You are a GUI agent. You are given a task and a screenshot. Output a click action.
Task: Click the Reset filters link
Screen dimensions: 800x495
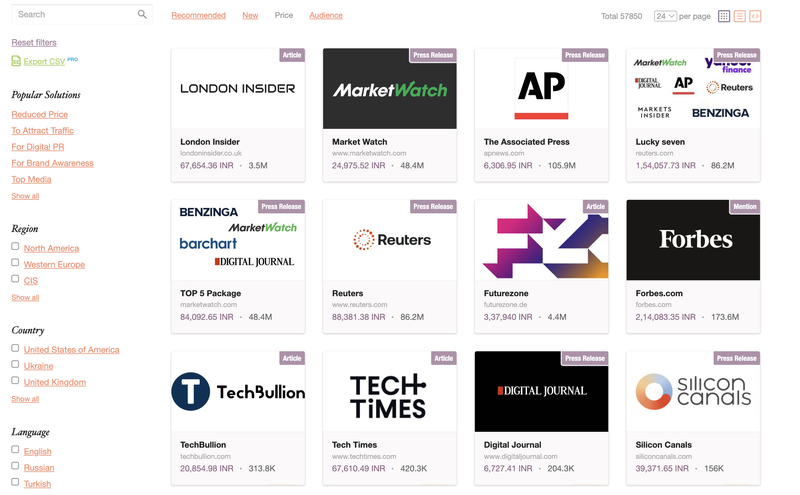(34, 43)
